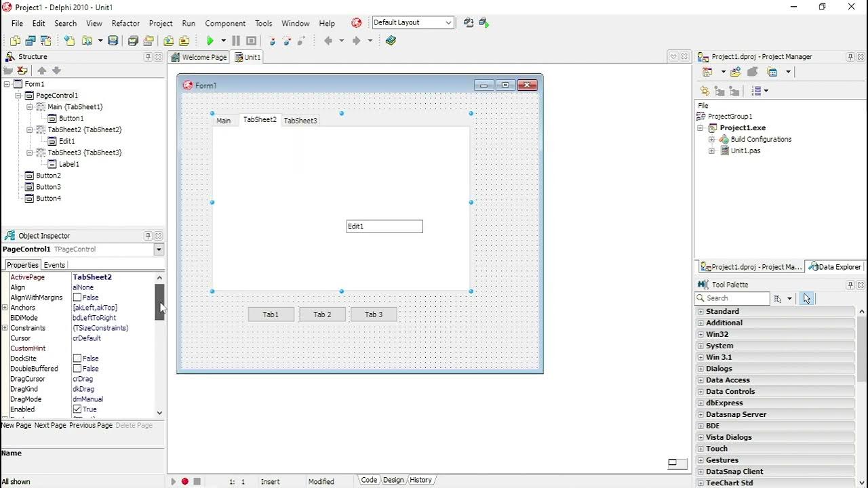Click the macro playback triangle in status bar
This screenshot has width=868, height=488.
pyautogui.click(x=173, y=481)
